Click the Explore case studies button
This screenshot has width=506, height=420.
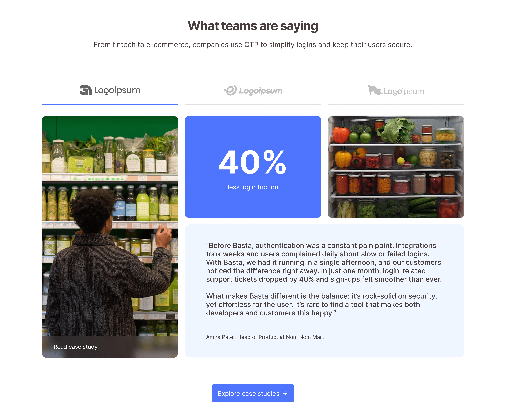pos(253,393)
